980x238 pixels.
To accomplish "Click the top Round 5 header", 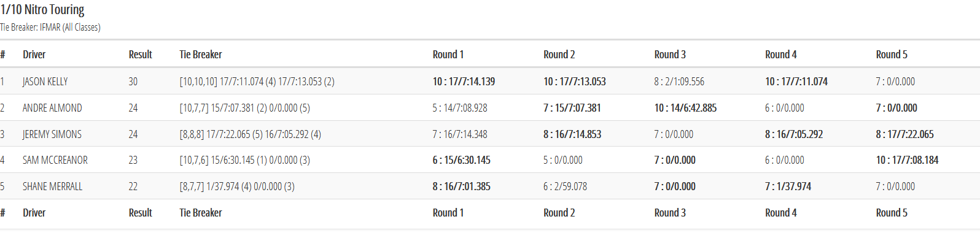I will coord(892,55).
